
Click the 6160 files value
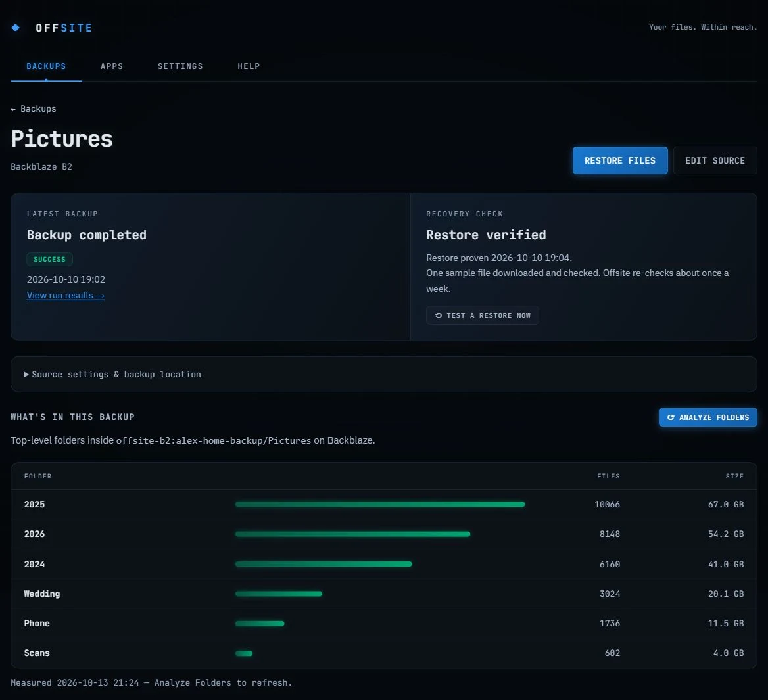610,564
